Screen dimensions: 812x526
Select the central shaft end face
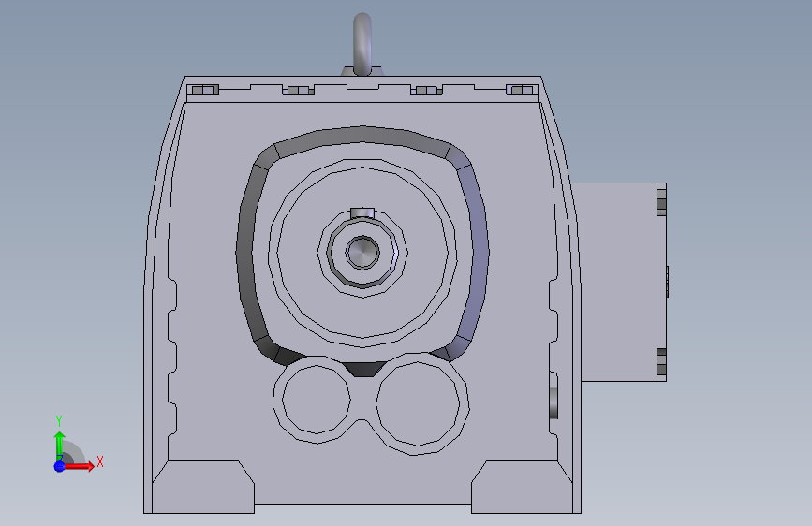point(362,253)
